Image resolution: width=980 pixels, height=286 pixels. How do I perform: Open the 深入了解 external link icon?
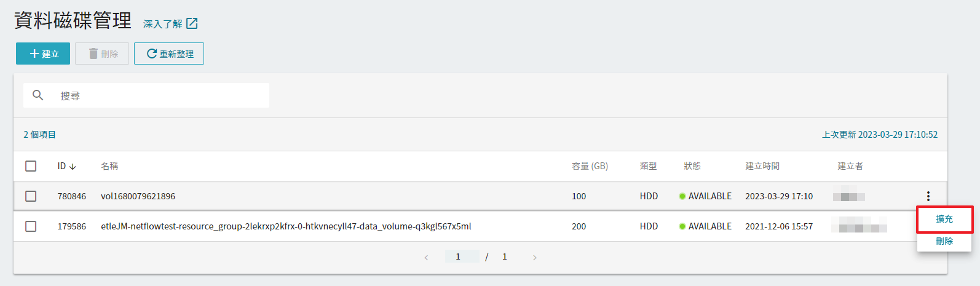tap(192, 23)
